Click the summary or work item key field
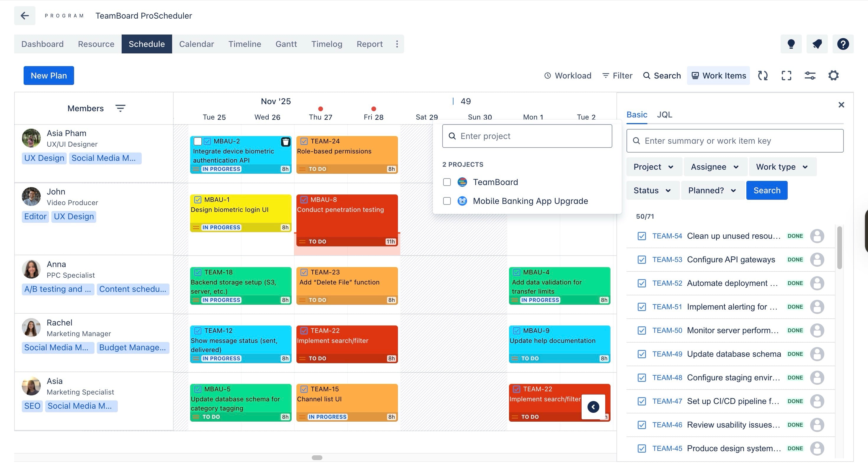This screenshot has width=868, height=463. [735, 141]
